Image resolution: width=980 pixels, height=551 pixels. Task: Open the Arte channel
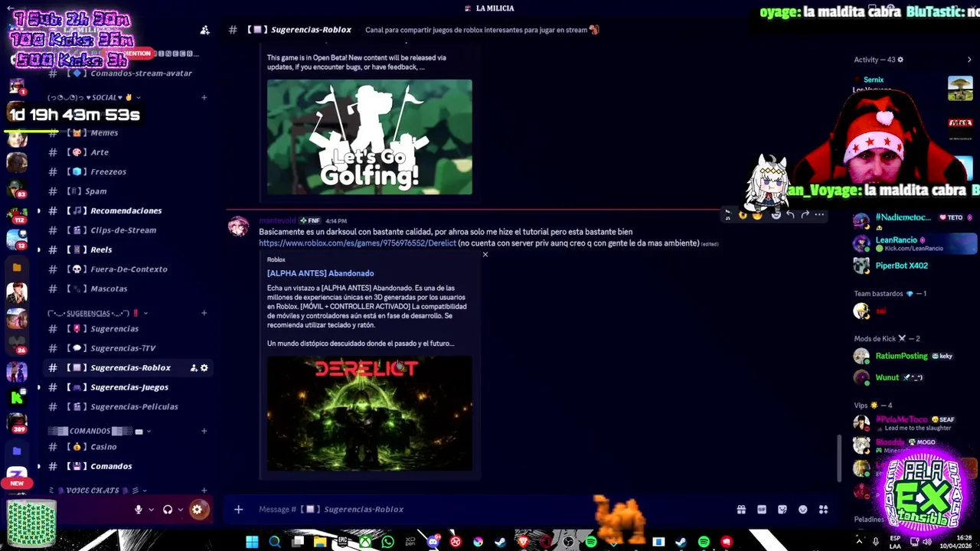(126, 152)
